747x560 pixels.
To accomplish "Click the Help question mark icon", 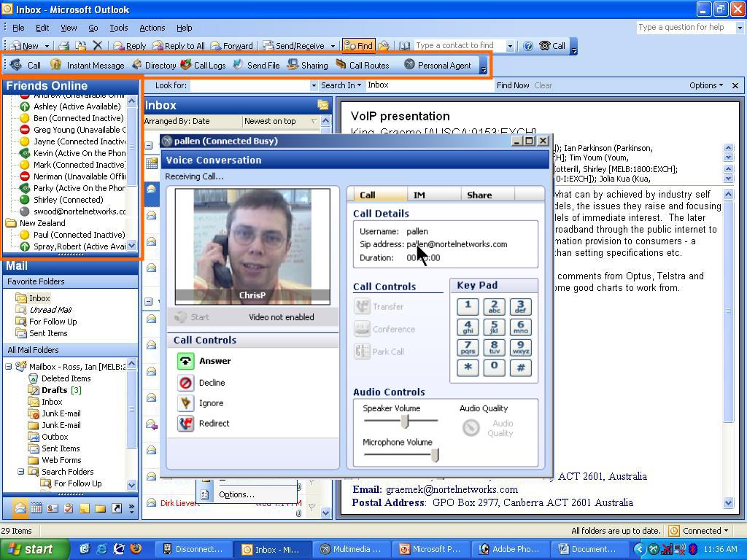I will [x=528, y=46].
